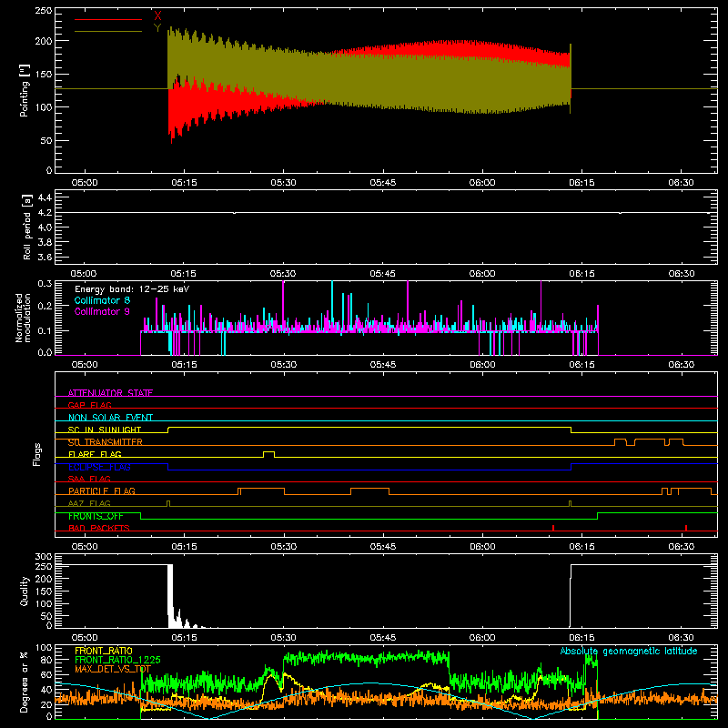Select the MAX_DET_VS_TOT legend label
Viewport: 728px width, 728px height.
coord(113,669)
